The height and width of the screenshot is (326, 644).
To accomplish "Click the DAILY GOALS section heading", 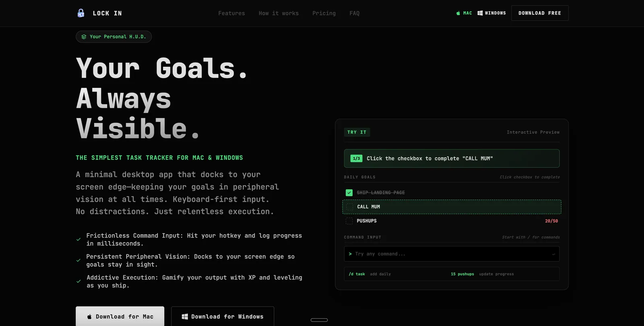I will coord(360,177).
